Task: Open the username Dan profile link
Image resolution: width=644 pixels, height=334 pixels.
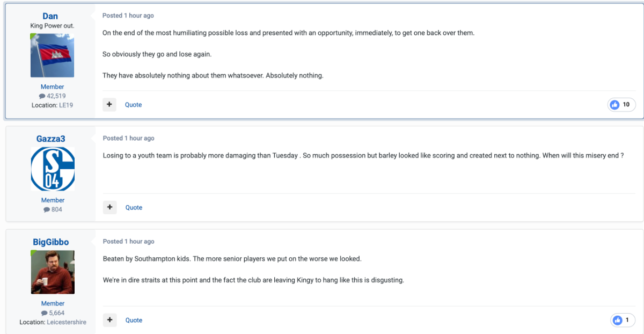Action: [x=50, y=16]
